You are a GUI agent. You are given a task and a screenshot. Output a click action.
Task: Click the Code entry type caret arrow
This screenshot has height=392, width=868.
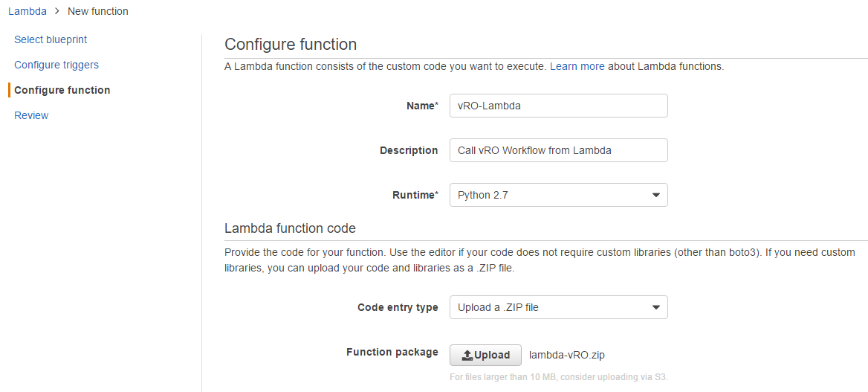655,307
